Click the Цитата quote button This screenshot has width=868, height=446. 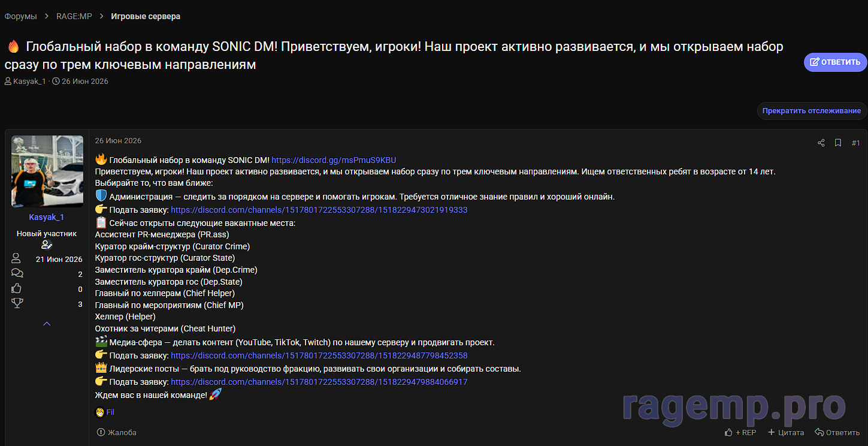tap(785, 432)
